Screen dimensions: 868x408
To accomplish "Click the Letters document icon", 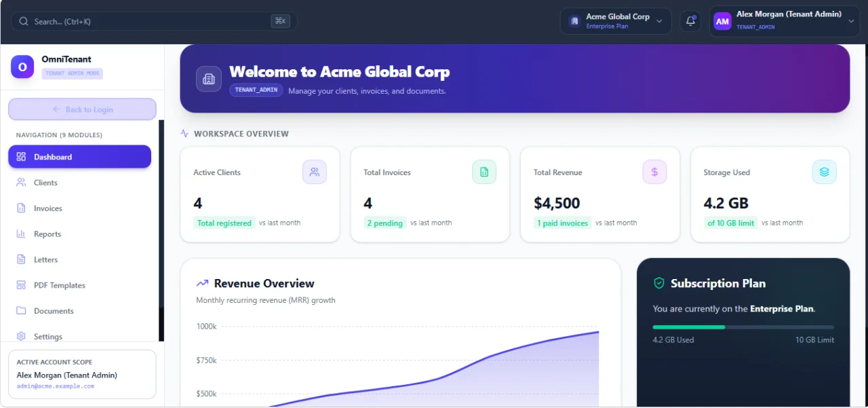I will (x=21, y=260).
